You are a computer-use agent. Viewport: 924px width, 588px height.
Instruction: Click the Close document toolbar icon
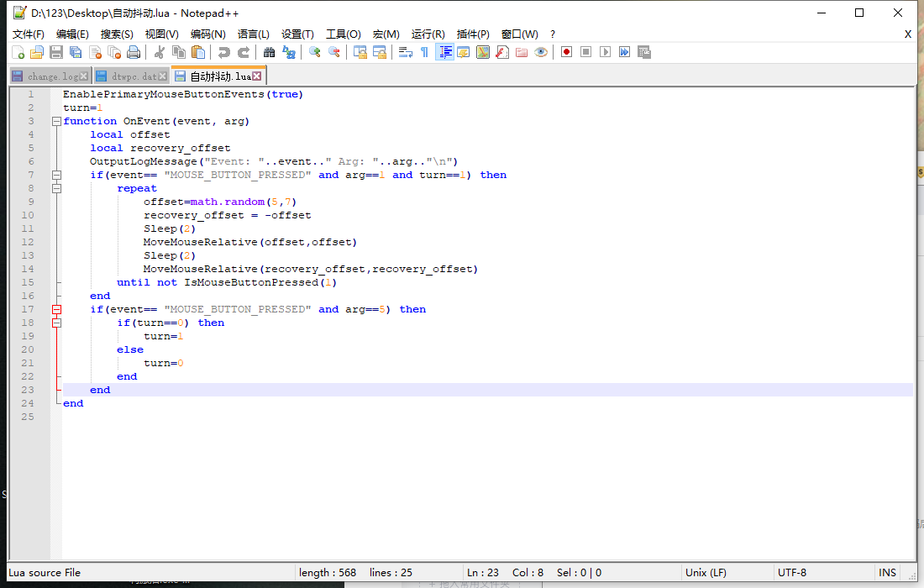(96, 52)
